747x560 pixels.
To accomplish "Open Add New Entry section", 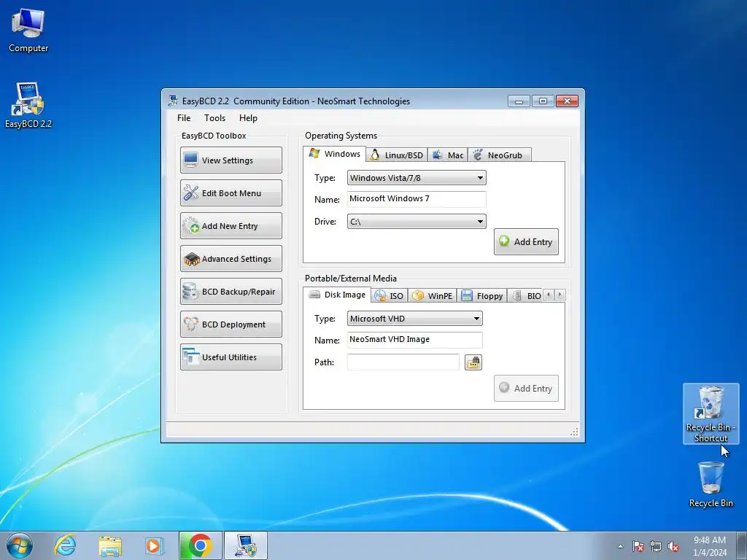I will (x=231, y=226).
